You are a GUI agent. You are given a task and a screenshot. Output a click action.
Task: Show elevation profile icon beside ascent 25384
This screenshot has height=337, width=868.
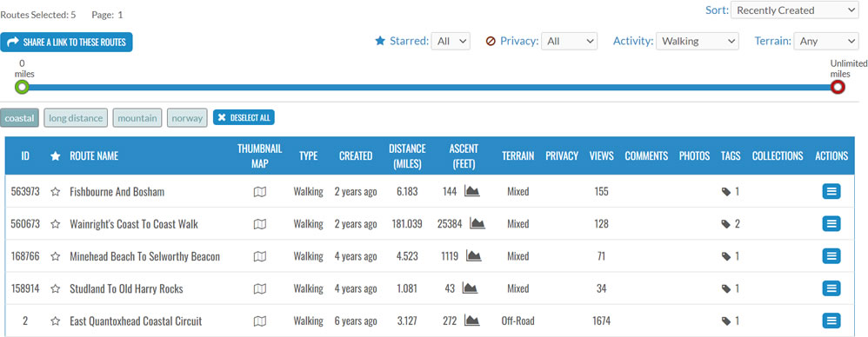click(x=477, y=223)
